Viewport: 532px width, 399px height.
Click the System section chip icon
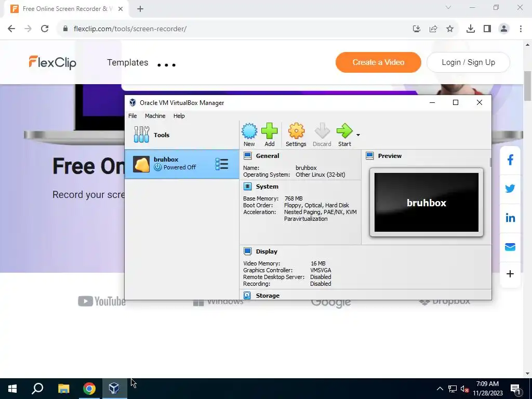coord(248,187)
